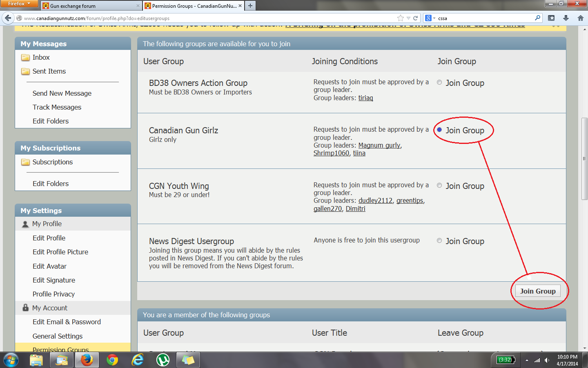Screen dimensions: 588x368
Task: Open the Inbox folder
Action: pos(41,57)
